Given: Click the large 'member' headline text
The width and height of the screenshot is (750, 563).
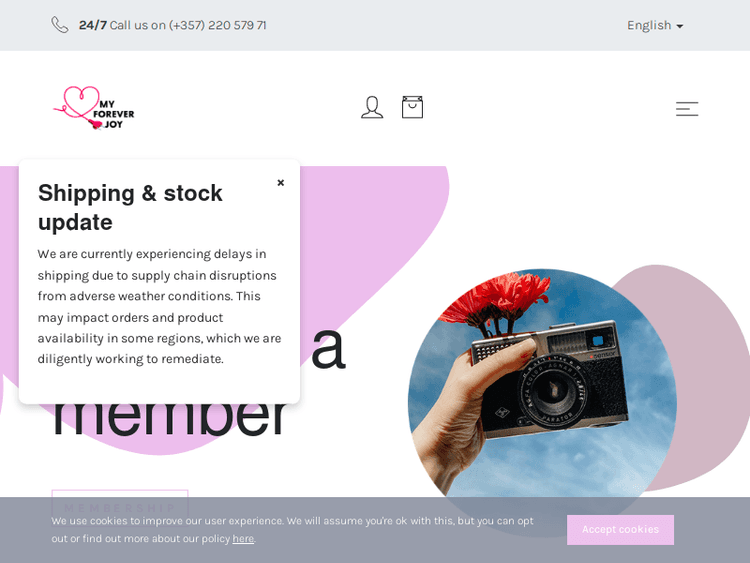Looking at the screenshot, I should pos(170,420).
